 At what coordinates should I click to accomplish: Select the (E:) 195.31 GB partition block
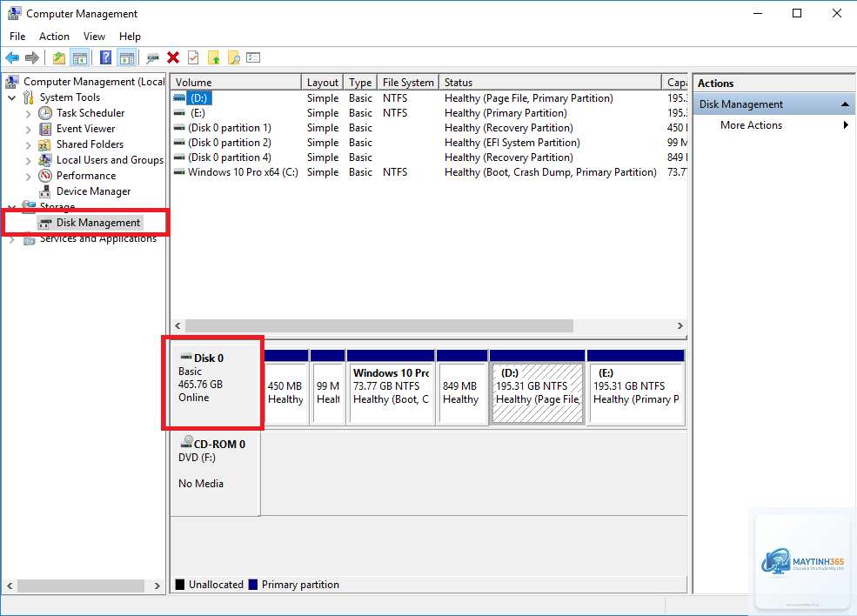click(x=636, y=387)
